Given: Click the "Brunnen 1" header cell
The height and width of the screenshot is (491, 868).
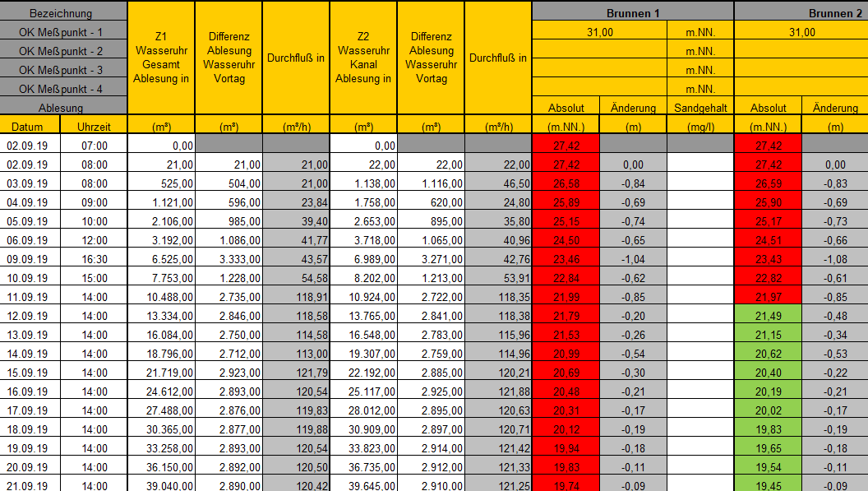Looking at the screenshot, I should (632, 13).
